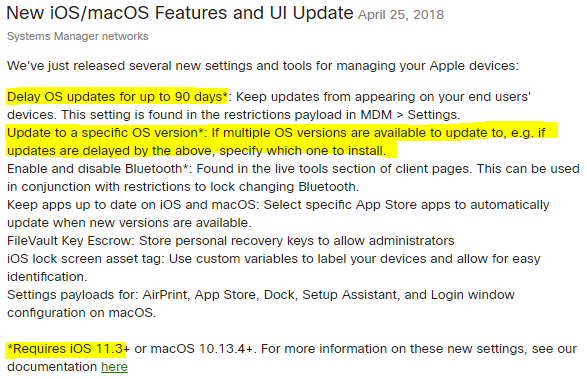
Task: Click highlighted 'Delay OS updates for up to 90 days' text
Action: point(117,97)
